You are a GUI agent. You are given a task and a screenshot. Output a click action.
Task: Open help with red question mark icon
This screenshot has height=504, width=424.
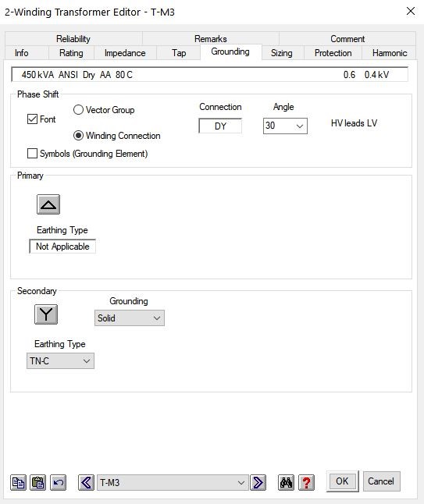click(306, 482)
